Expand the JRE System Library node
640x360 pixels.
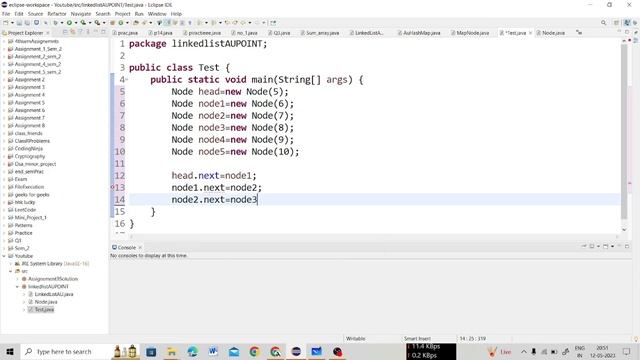coord(11,264)
